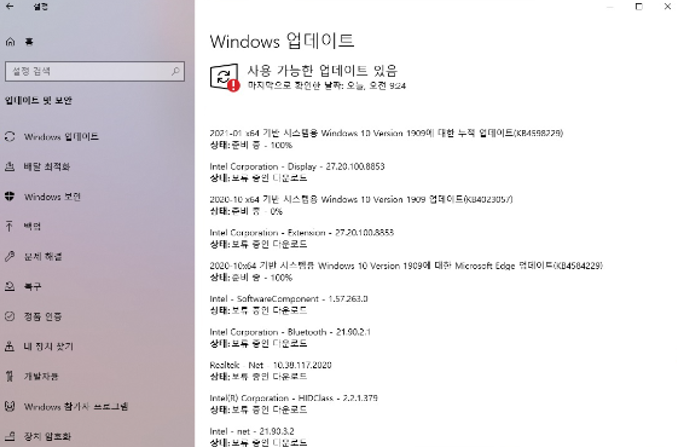Click maximize window button
Image resolution: width=677 pixels, height=447 pixels.
pyautogui.click(x=639, y=6)
